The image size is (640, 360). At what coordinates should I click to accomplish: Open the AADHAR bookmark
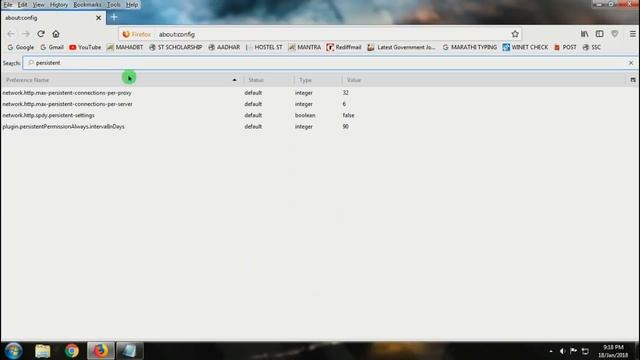[224, 47]
